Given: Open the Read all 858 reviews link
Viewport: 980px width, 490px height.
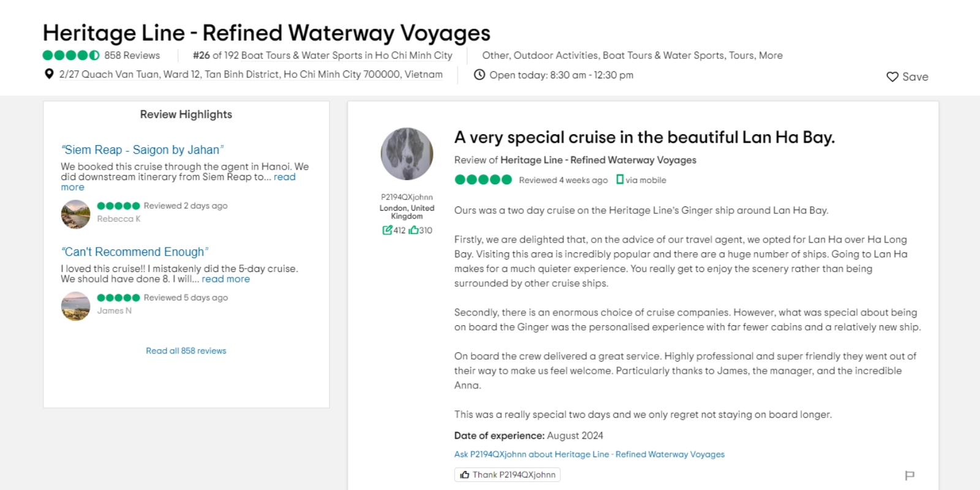Looking at the screenshot, I should (x=186, y=351).
